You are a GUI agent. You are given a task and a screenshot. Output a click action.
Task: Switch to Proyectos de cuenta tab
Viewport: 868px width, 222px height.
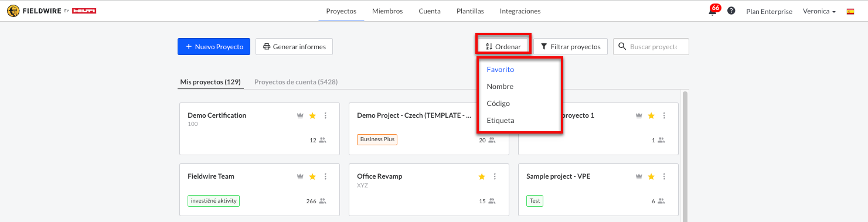296,82
